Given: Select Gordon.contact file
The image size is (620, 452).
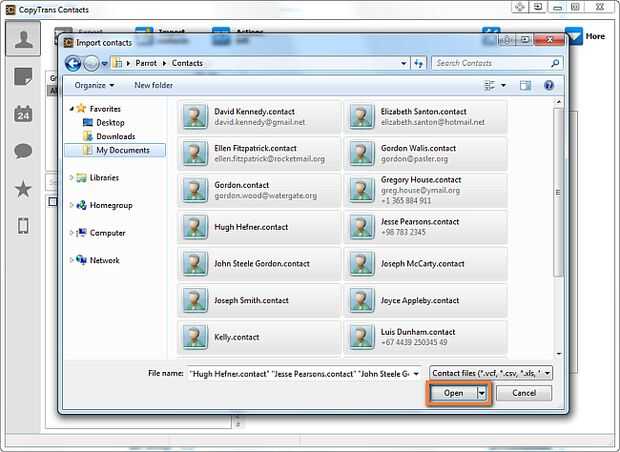Looking at the screenshot, I should click(259, 190).
